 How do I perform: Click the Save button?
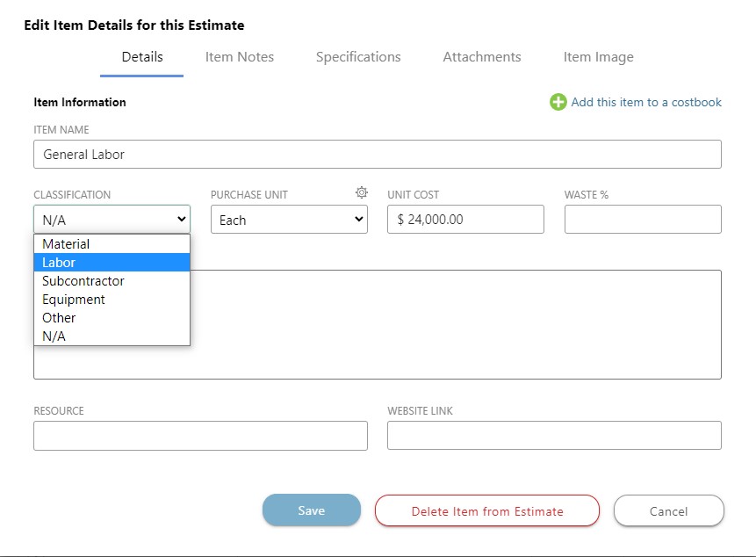tap(311, 510)
